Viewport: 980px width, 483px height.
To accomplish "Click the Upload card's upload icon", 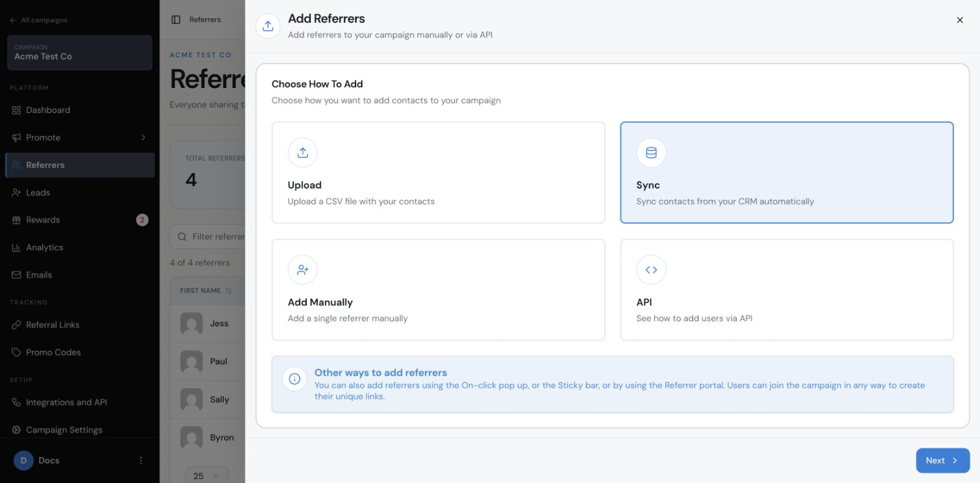I will 303,152.
